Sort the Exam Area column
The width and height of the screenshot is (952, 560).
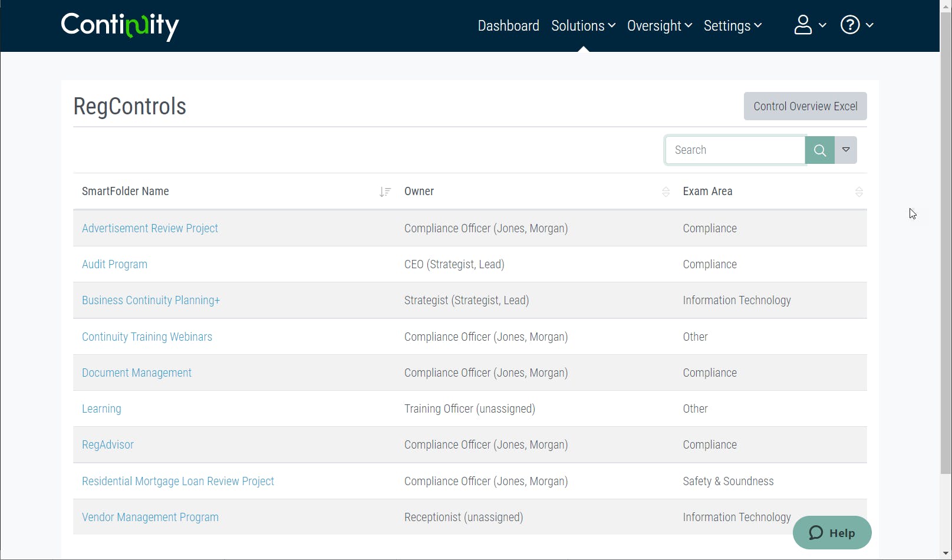pos(859,192)
